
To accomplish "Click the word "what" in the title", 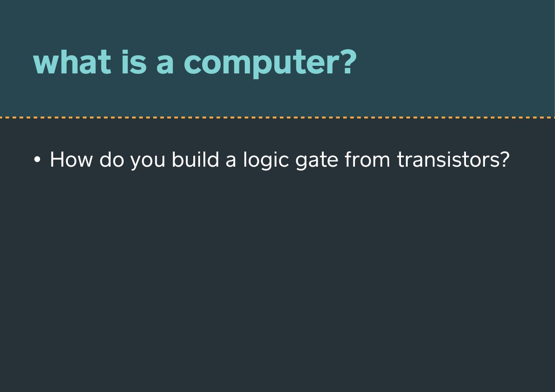I will 72,62.
